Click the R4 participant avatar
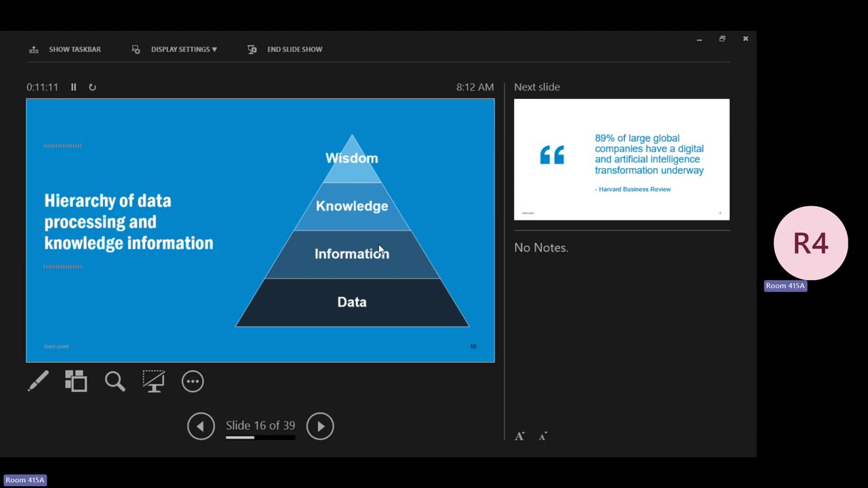The height and width of the screenshot is (488, 868). 811,243
